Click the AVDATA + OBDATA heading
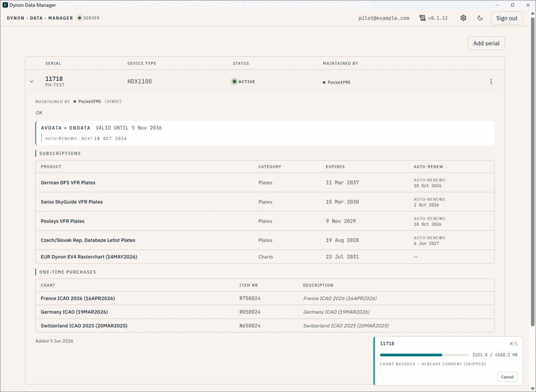Screen dimensions: 536x392 pos(66,128)
